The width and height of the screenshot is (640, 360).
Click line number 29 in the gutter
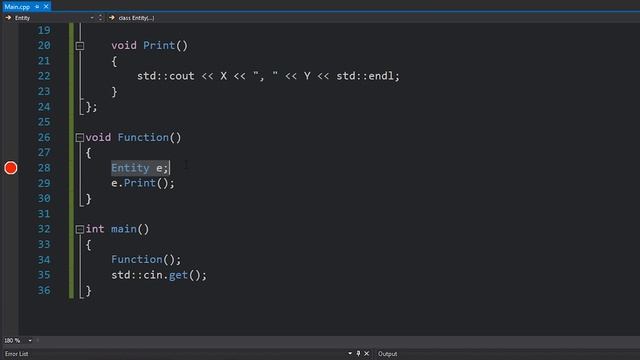(x=44, y=183)
